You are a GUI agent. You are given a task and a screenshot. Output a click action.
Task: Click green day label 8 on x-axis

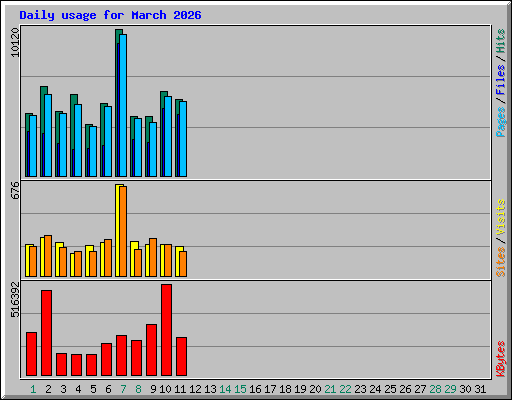click(138, 389)
